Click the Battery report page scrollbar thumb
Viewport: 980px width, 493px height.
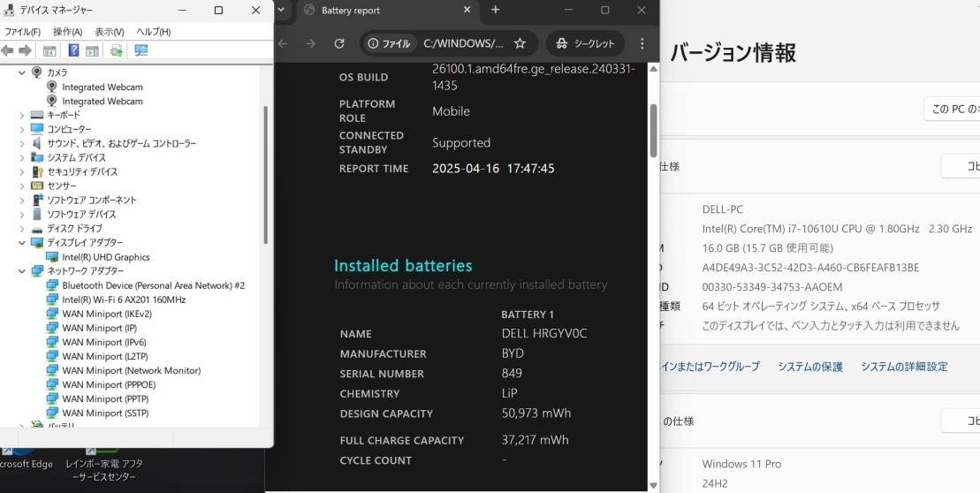click(654, 130)
